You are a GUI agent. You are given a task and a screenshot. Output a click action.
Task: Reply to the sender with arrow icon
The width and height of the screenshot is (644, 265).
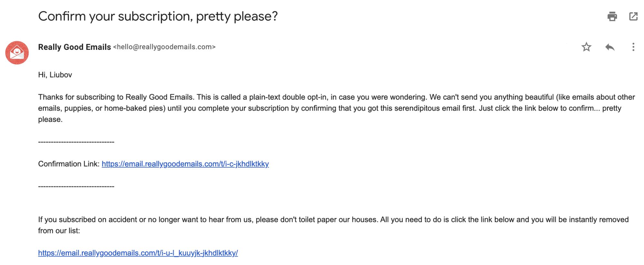point(610,47)
